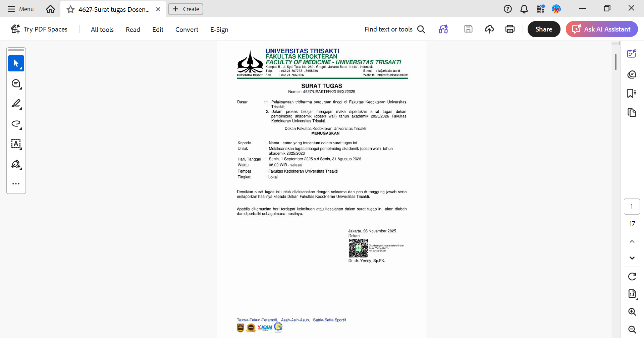This screenshot has width=644, height=338.
Task: Click the Nomor 4627/USAKTI/FK/01B/XI/2025 line
Action: (322, 92)
